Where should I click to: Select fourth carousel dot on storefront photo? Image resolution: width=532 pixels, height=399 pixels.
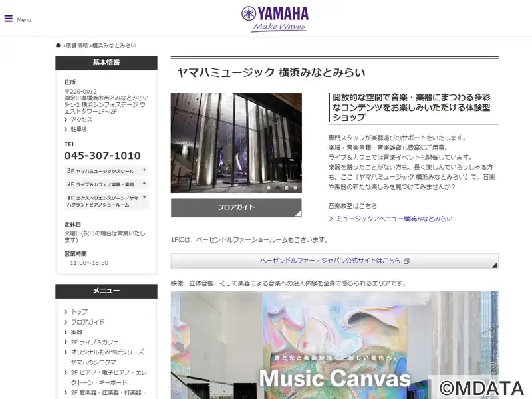[295, 188]
